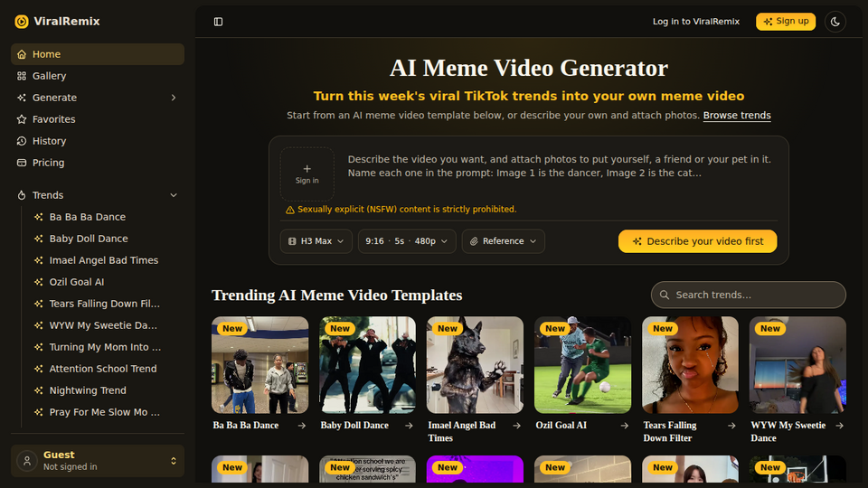This screenshot has height=488, width=868.
Task: Click the arrow next to WYW My Sweetie Dance
Action: click(x=839, y=426)
